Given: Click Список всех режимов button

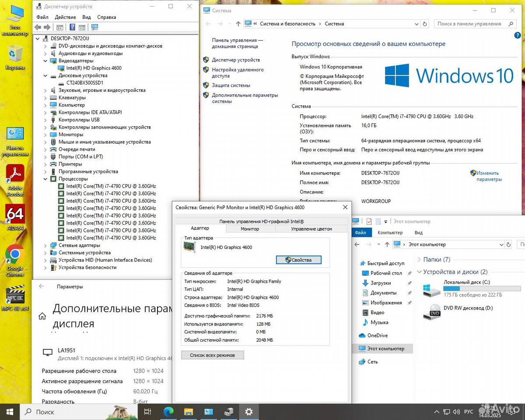Looking at the screenshot, I should [213, 355].
